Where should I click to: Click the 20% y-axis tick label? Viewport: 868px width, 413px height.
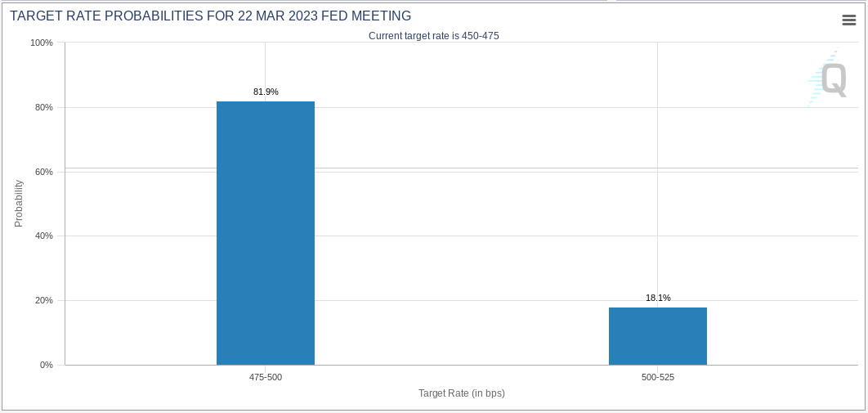[43, 301]
